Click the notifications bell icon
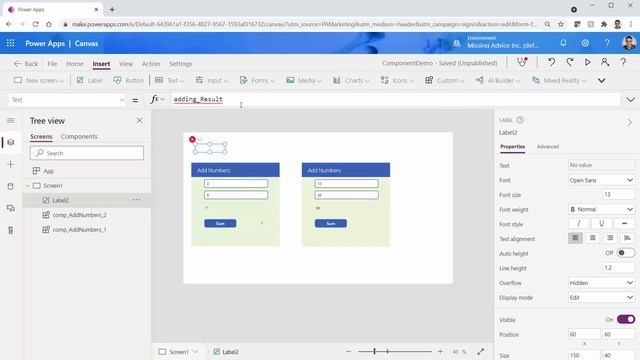This screenshot has width=640, height=360. tap(563, 42)
